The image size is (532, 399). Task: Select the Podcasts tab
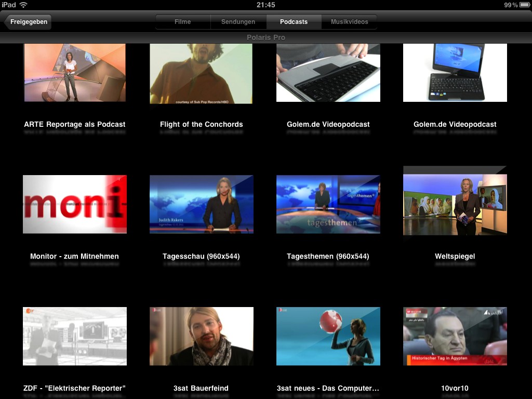pos(294,22)
